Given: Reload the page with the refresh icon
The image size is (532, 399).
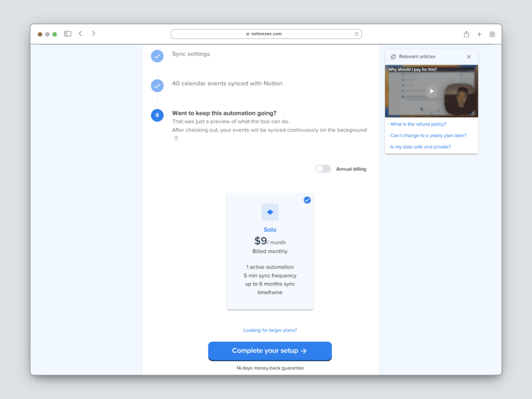Looking at the screenshot, I should (356, 34).
